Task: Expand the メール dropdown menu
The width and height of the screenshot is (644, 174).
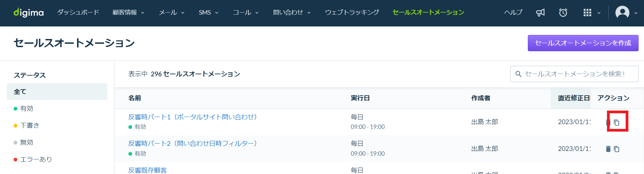Action: [172, 13]
